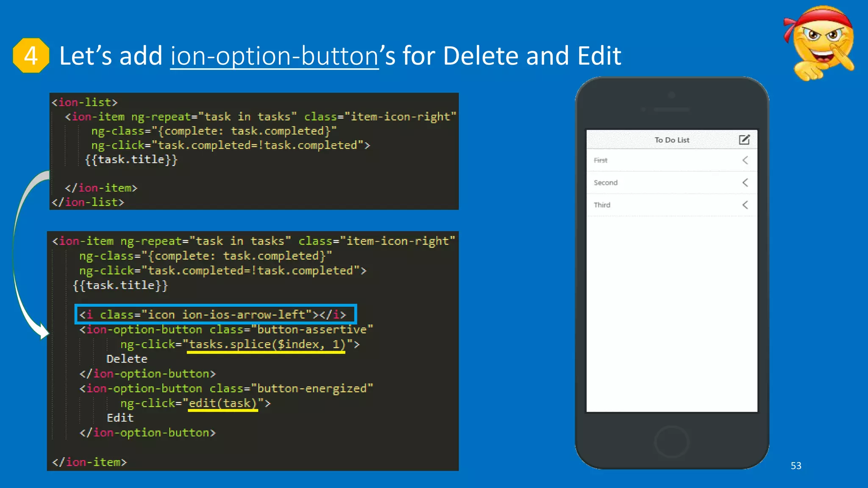
Task: Tap the left arrow on the First row
Action: (745, 160)
